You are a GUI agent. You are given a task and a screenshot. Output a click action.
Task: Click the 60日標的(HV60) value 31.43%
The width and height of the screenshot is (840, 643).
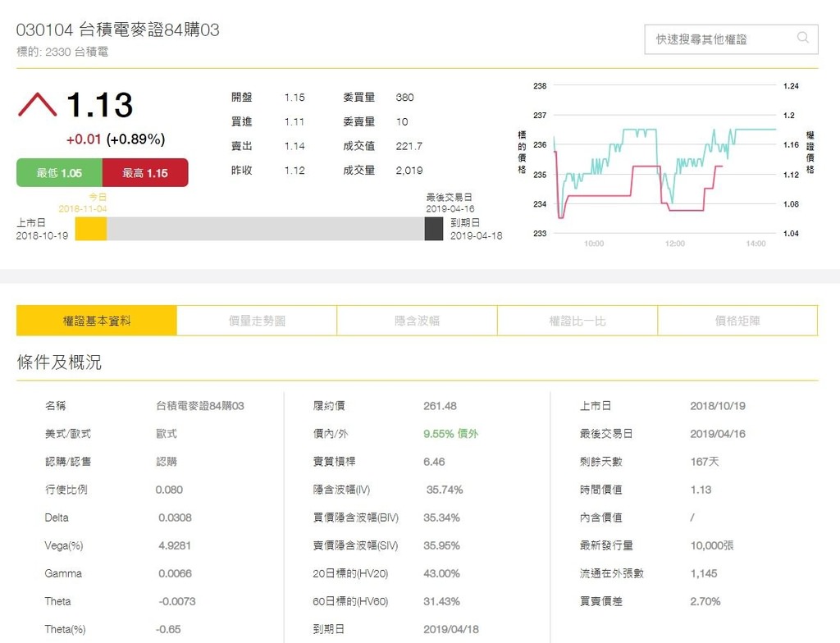[x=441, y=601]
